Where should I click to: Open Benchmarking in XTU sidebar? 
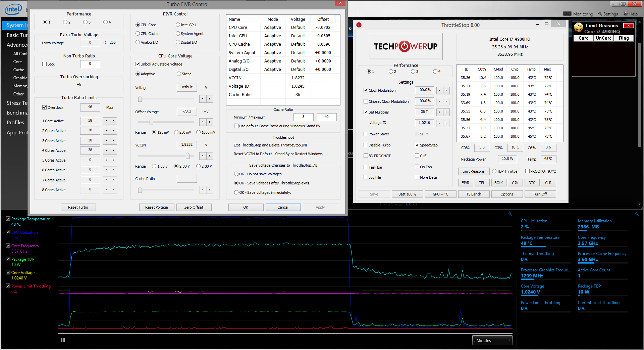coord(17,113)
